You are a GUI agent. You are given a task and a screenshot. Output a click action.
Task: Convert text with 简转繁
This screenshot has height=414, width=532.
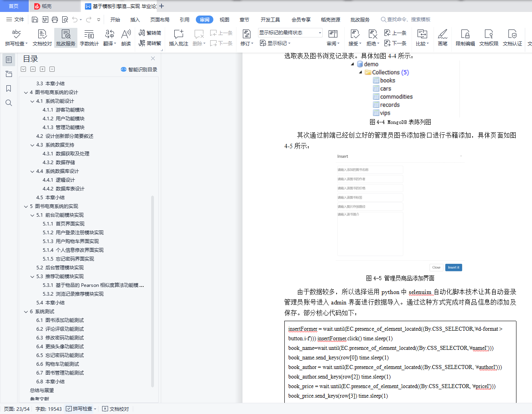click(150, 43)
